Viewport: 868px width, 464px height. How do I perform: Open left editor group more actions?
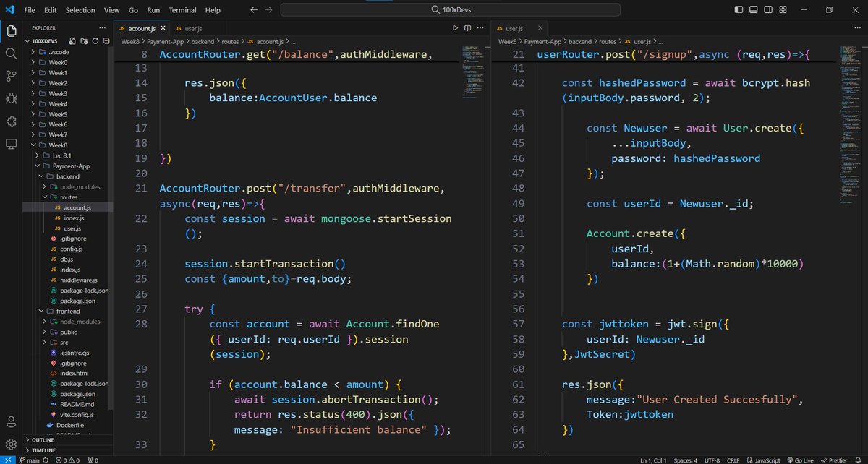(481, 27)
